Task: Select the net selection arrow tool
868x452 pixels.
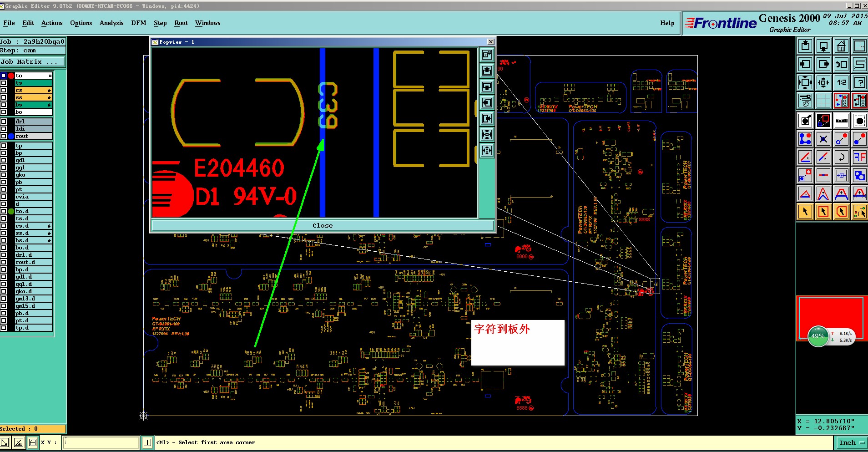Action: pos(860,212)
